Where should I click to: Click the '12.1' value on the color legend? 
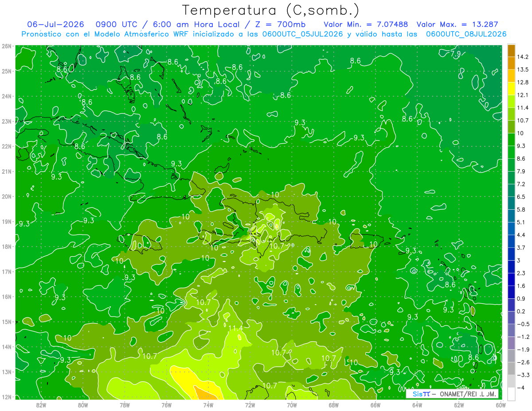point(522,95)
